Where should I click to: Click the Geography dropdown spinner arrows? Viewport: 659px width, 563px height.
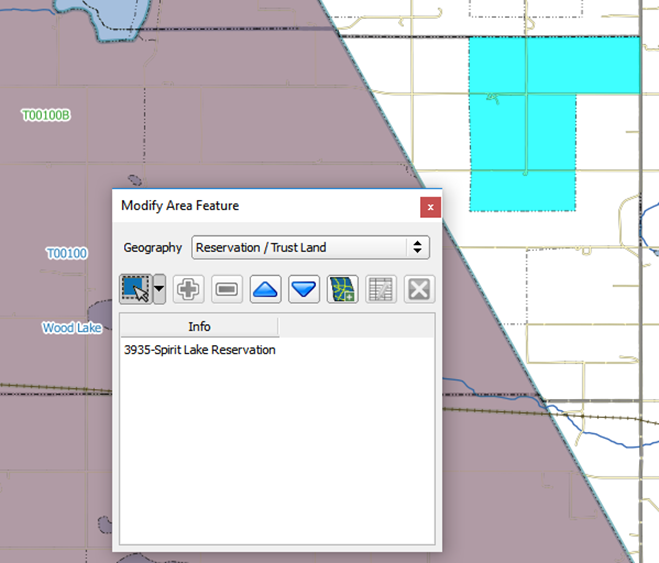(417, 247)
